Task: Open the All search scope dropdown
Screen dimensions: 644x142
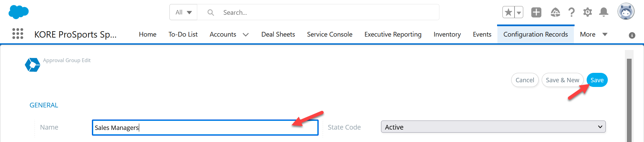Action: [183, 12]
